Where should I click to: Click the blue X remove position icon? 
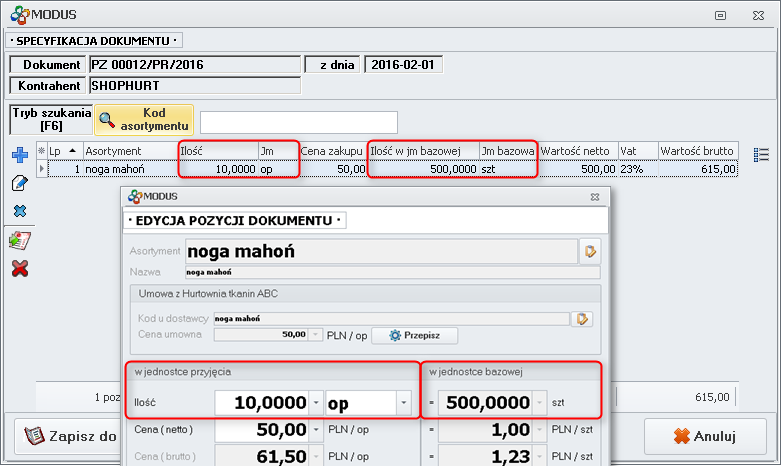tap(19, 211)
